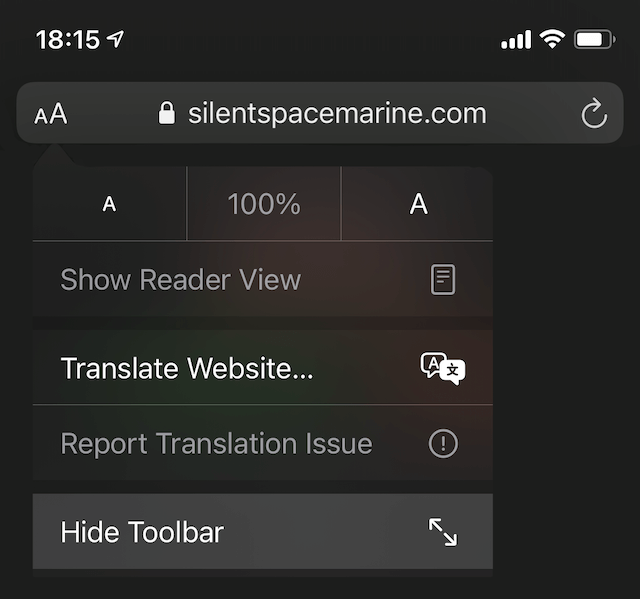The width and height of the screenshot is (640, 599).
Task: Choose Translate Website… option
Action: coord(187,368)
